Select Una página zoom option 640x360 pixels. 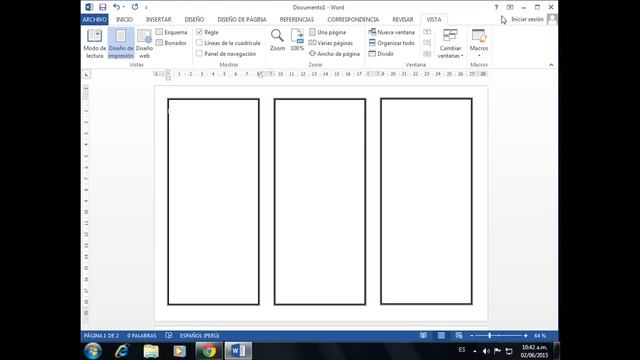point(327,32)
